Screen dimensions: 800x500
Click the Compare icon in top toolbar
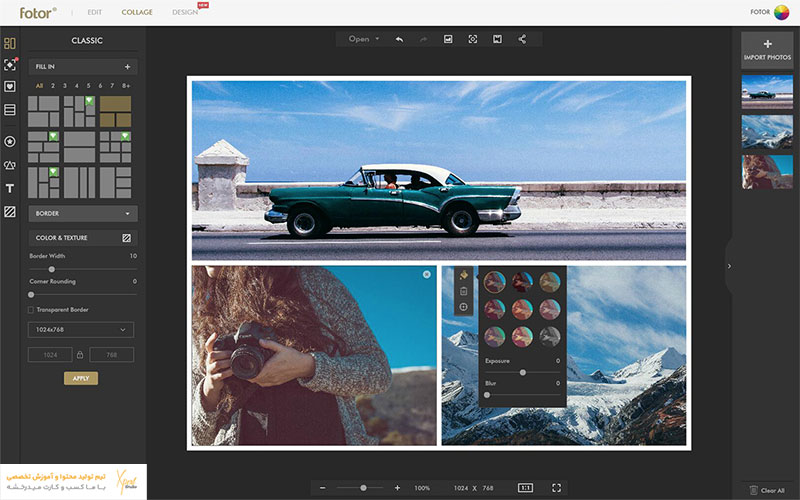coord(497,39)
